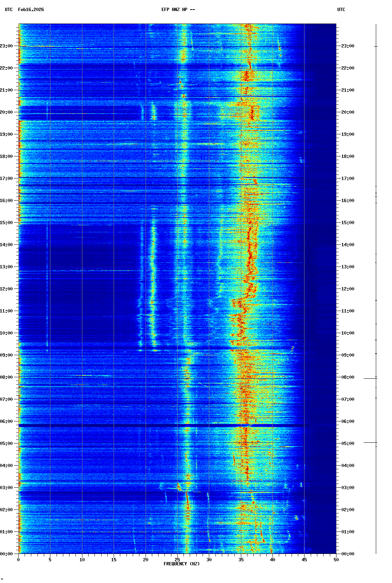Click the 15:00 time label on left axis
This screenshot has width=392, height=583.
6,223
